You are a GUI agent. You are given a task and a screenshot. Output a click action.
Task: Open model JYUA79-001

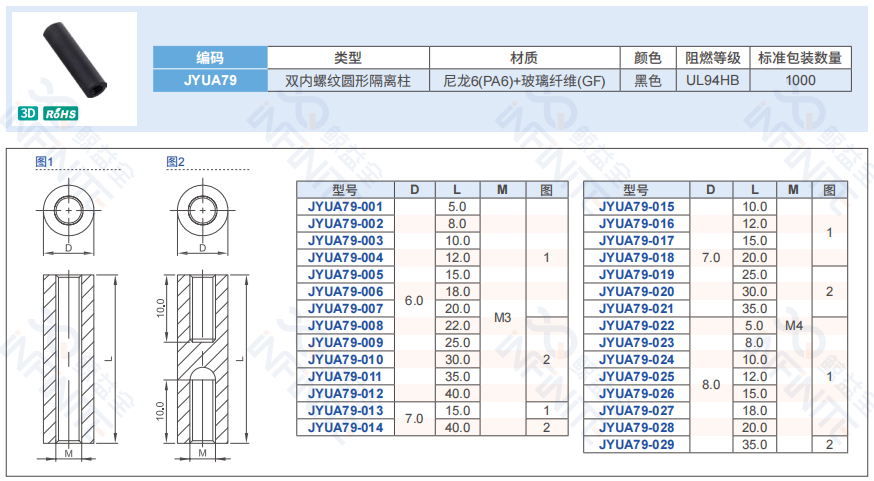pos(345,206)
